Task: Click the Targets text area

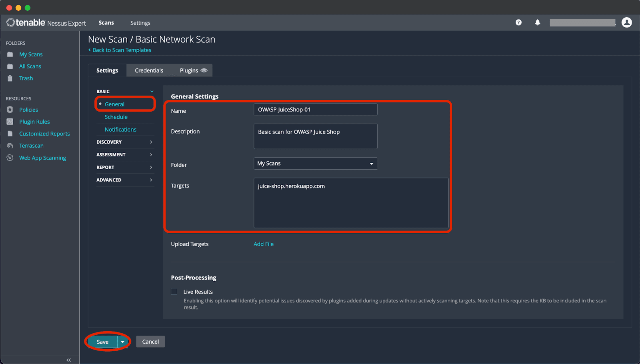Action: [x=351, y=203]
